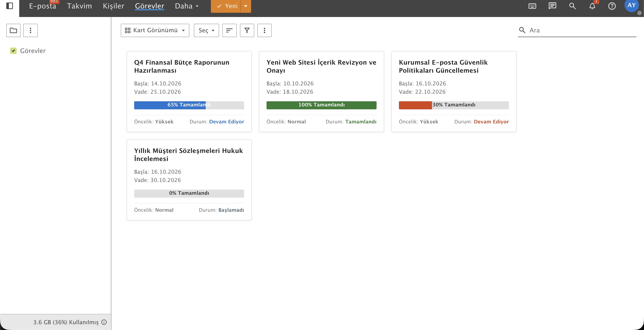The height and width of the screenshot is (330, 644).
Task: Open the chat messages icon
Action: 552,6
